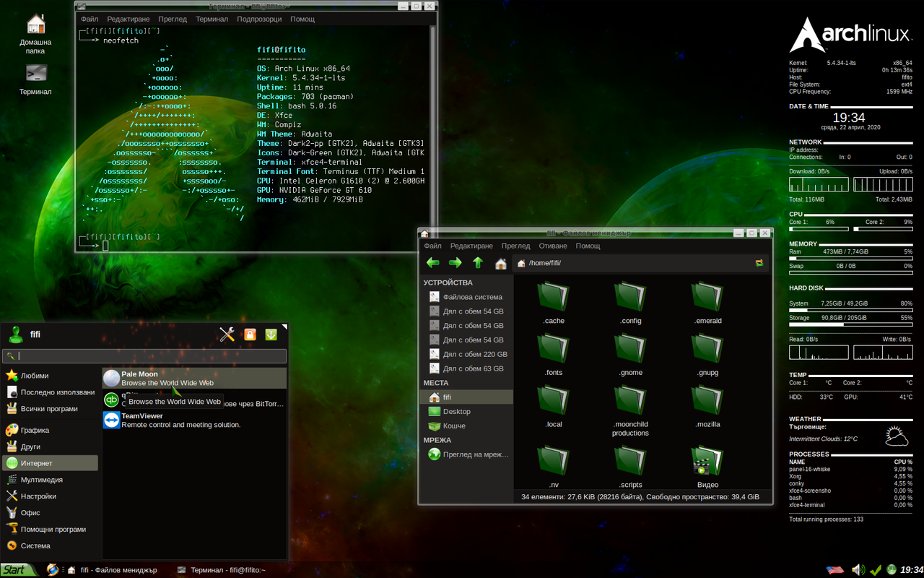Image resolution: width=924 pixels, height=578 pixels.
Task: Open Отиване menu in file manager
Action: point(553,246)
